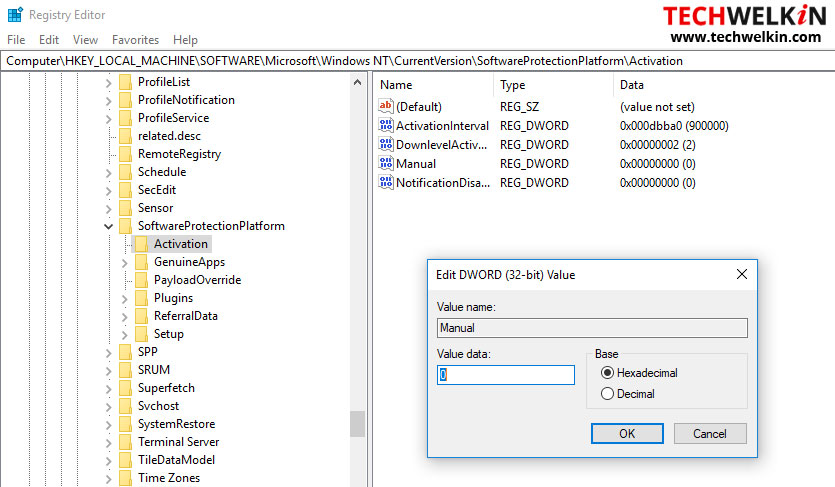
Task: Select the TileDataModel key
Action: 176,460
